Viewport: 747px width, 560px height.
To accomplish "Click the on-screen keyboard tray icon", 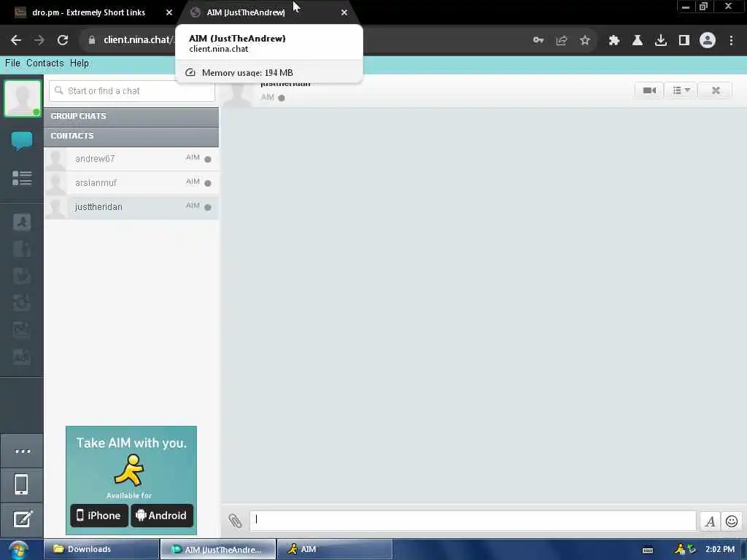I will [x=648, y=550].
